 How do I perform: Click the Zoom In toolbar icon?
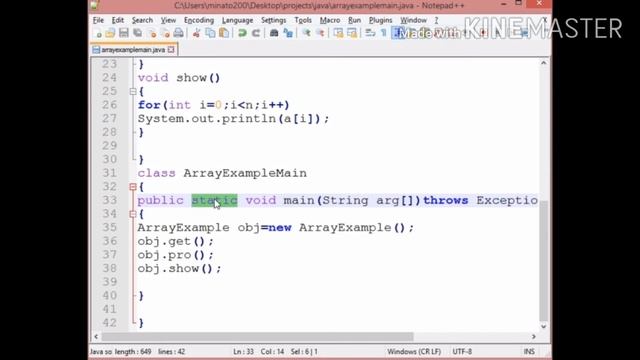(x=306, y=33)
